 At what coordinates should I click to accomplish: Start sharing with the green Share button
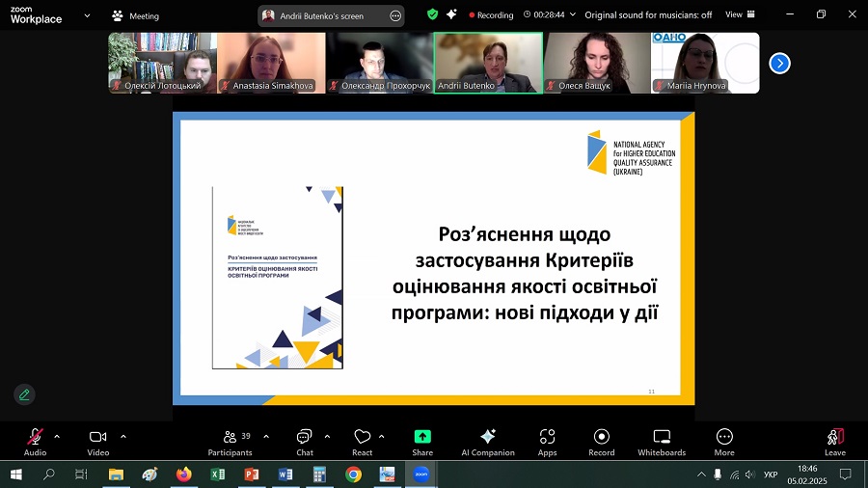click(422, 440)
